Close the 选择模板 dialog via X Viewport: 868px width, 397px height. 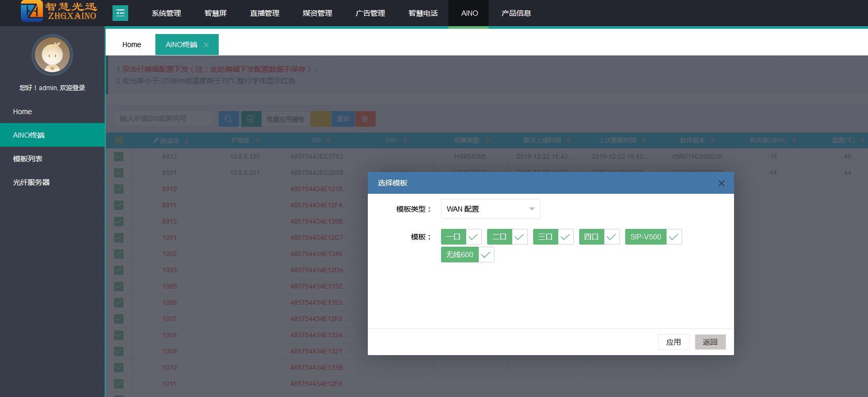[721, 183]
